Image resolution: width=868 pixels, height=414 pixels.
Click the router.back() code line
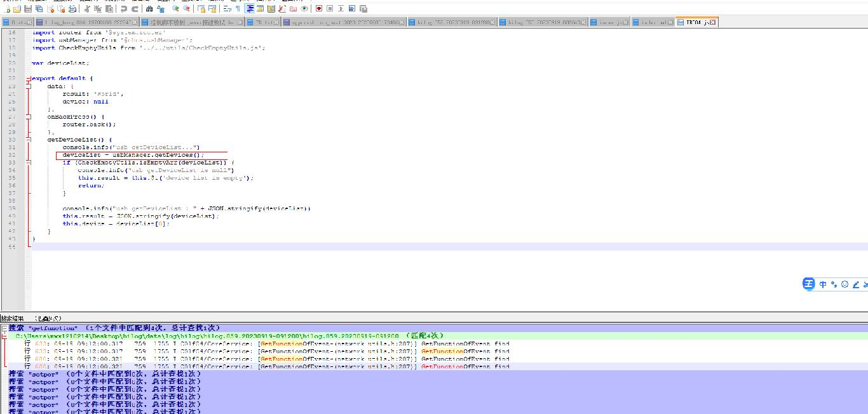click(x=89, y=124)
